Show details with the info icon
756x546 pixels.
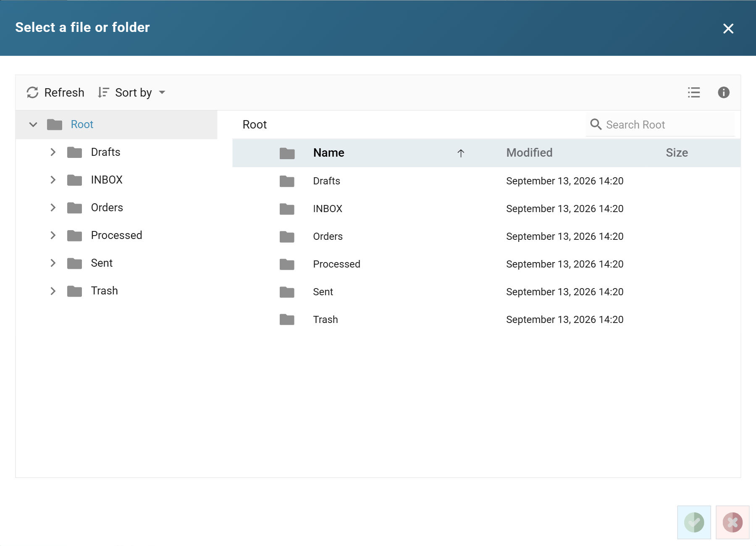click(724, 92)
